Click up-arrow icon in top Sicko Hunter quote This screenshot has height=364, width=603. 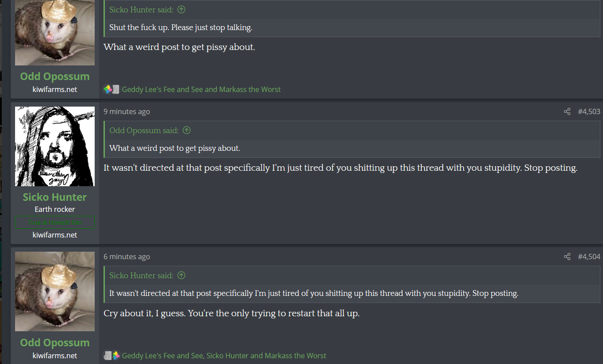[181, 10]
